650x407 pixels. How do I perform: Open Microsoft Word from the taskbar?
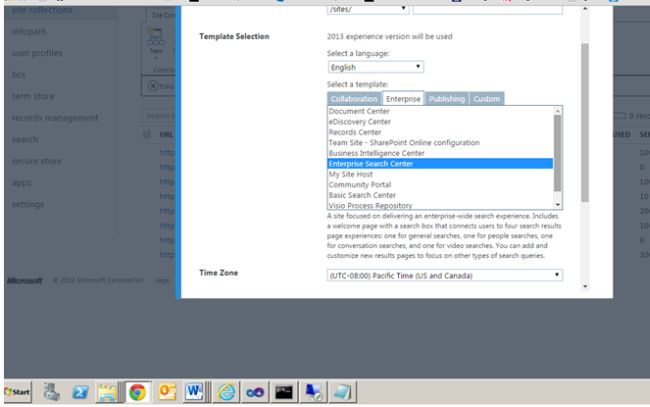coord(194,392)
